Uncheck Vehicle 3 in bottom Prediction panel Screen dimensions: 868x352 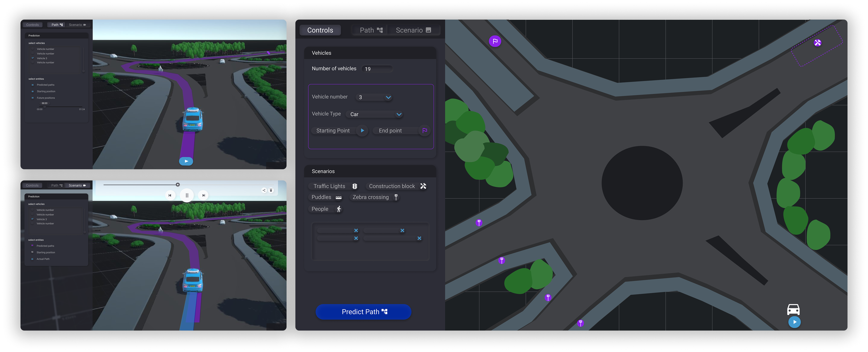[x=32, y=219]
